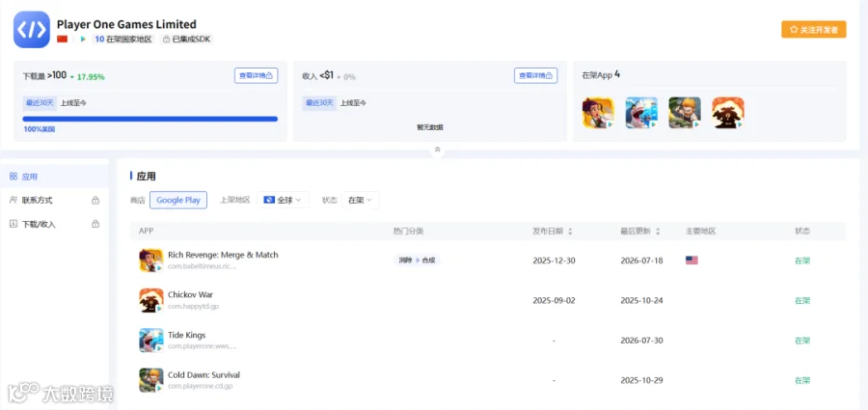Open the 联系方式 sidebar menu item
This screenshot has height=410, width=868.
[54, 200]
